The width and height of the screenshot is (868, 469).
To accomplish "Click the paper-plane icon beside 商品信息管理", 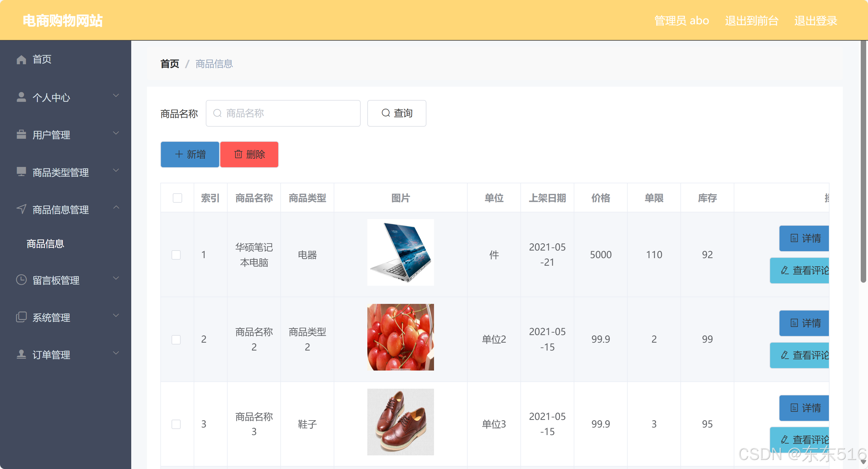I will pyautogui.click(x=21, y=209).
